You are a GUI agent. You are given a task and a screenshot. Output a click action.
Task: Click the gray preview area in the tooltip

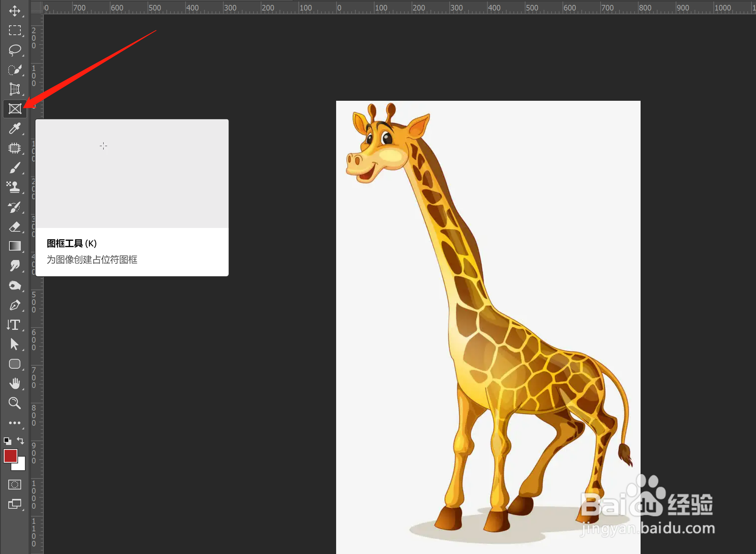click(132, 174)
